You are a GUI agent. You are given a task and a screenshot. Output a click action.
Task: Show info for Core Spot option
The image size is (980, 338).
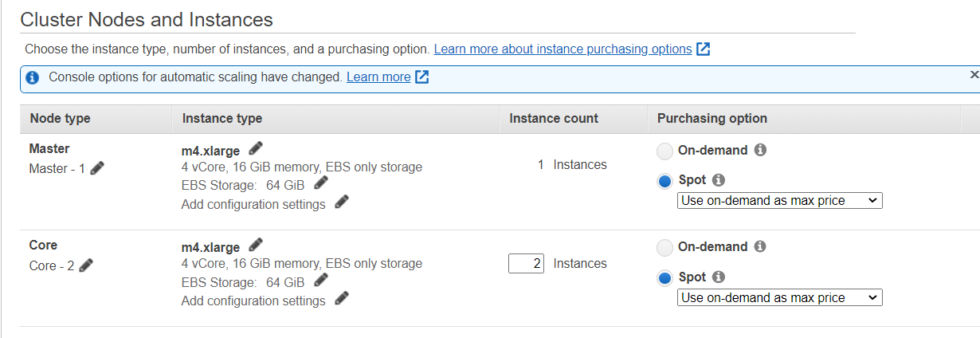(719, 277)
